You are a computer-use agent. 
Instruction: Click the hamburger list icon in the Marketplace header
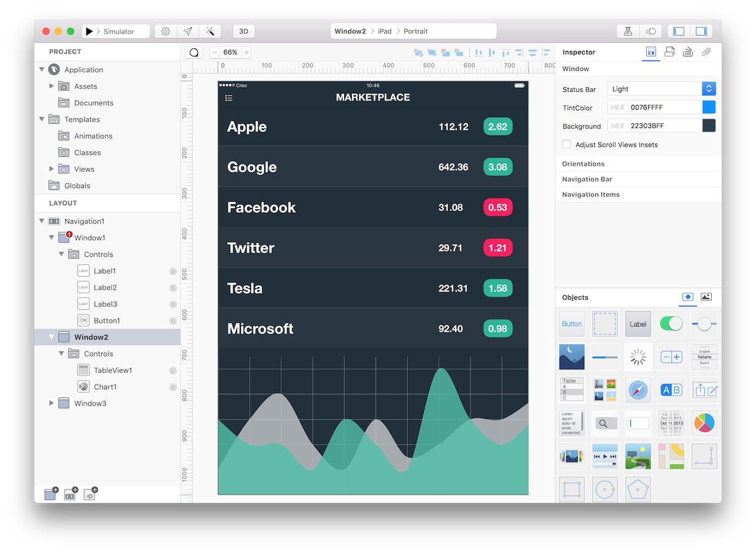(x=229, y=98)
